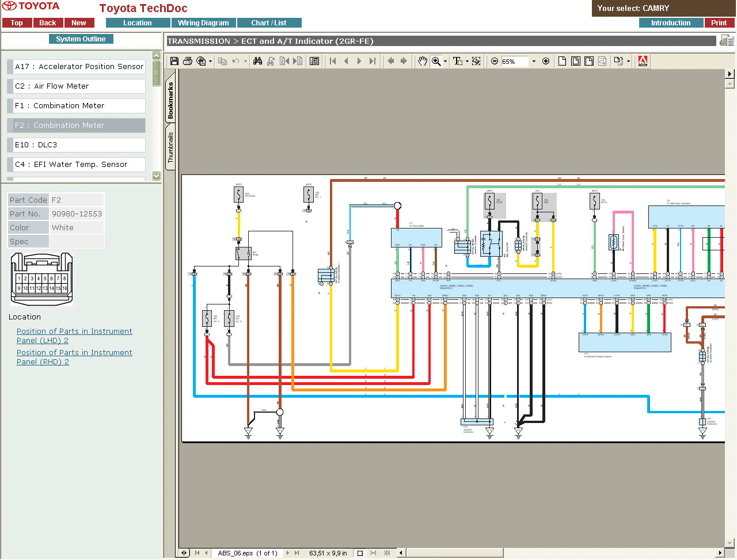Open the Text Select tool dropdown arrow
Image resolution: width=737 pixels, height=560 pixels.
click(466, 61)
